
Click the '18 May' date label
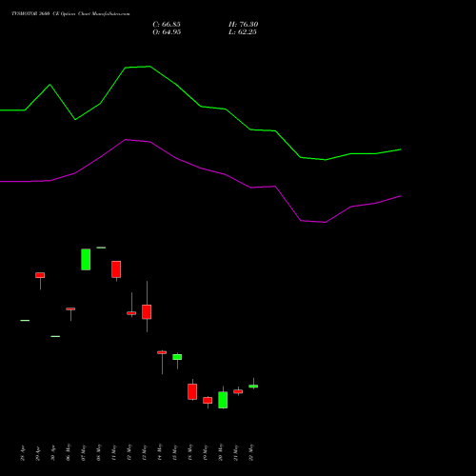click(x=190, y=452)
